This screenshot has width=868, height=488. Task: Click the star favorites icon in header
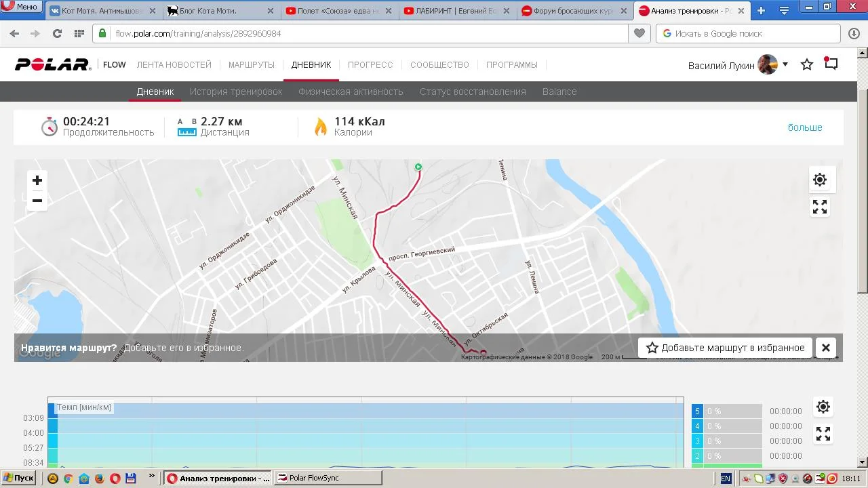pos(807,64)
